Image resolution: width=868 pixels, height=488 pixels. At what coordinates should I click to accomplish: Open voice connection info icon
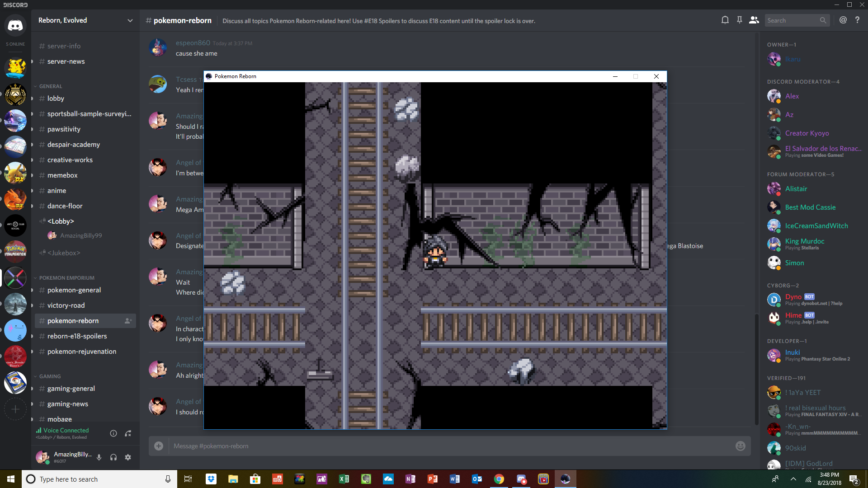[113, 433]
